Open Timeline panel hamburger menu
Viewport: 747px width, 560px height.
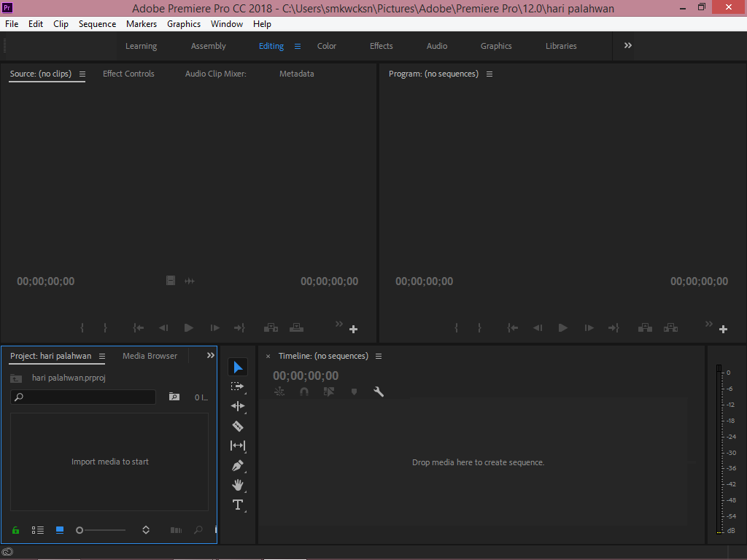pos(379,356)
